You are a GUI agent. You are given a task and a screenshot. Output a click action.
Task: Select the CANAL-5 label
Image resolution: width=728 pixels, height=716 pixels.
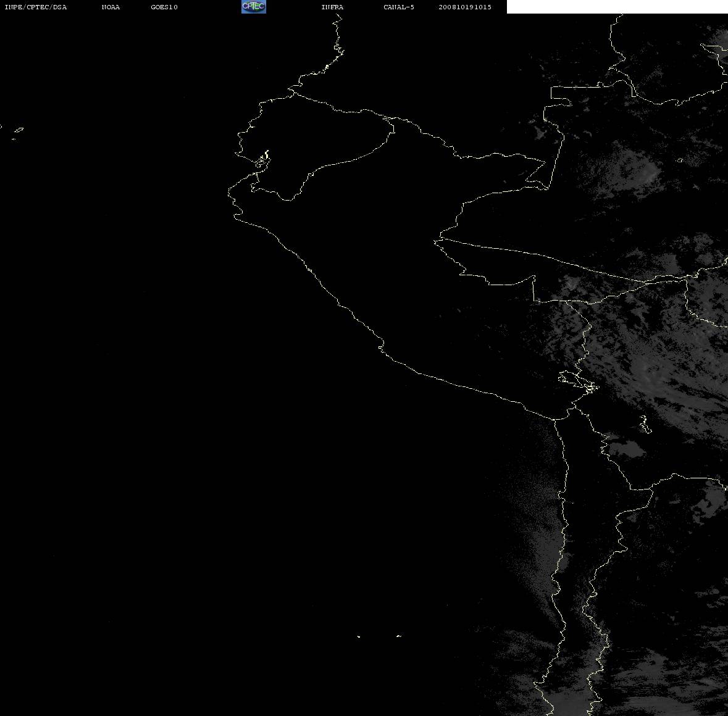click(x=399, y=7)
